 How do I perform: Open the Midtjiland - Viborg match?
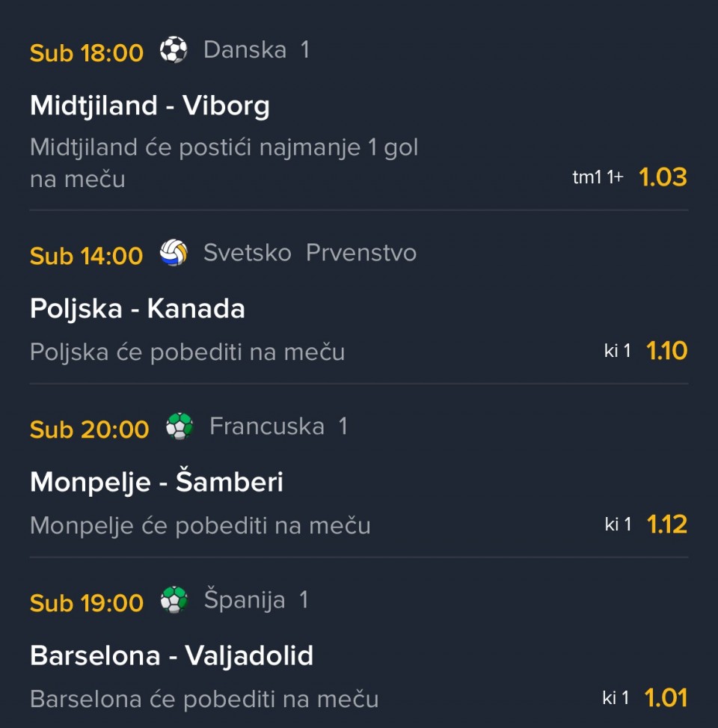pos(150,105)
